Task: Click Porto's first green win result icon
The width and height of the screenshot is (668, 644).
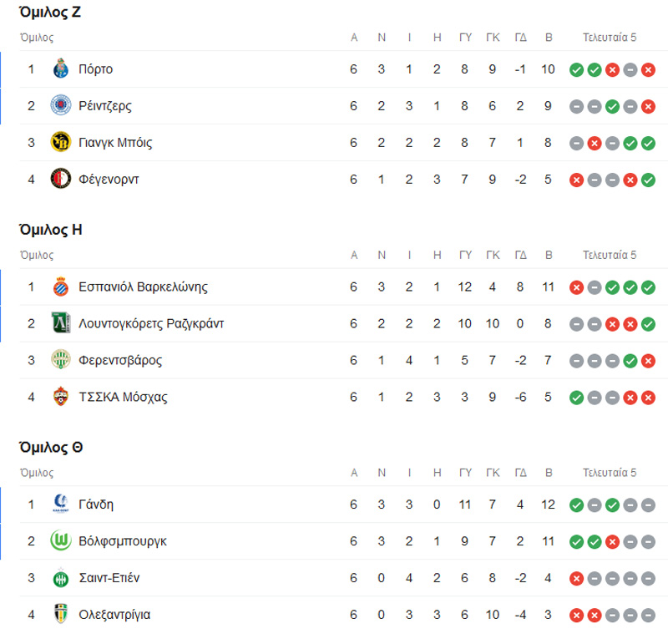Action: coord(576,69)
